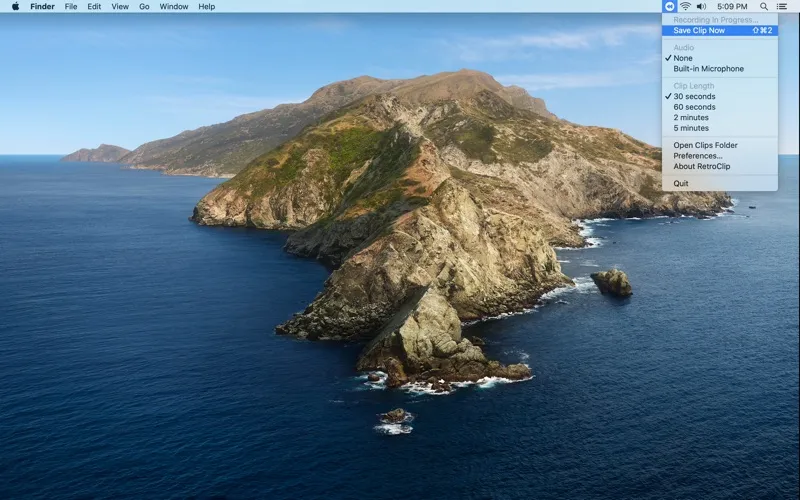Open the Finder menu
The image size is (800, 500).
coord(42,7)
